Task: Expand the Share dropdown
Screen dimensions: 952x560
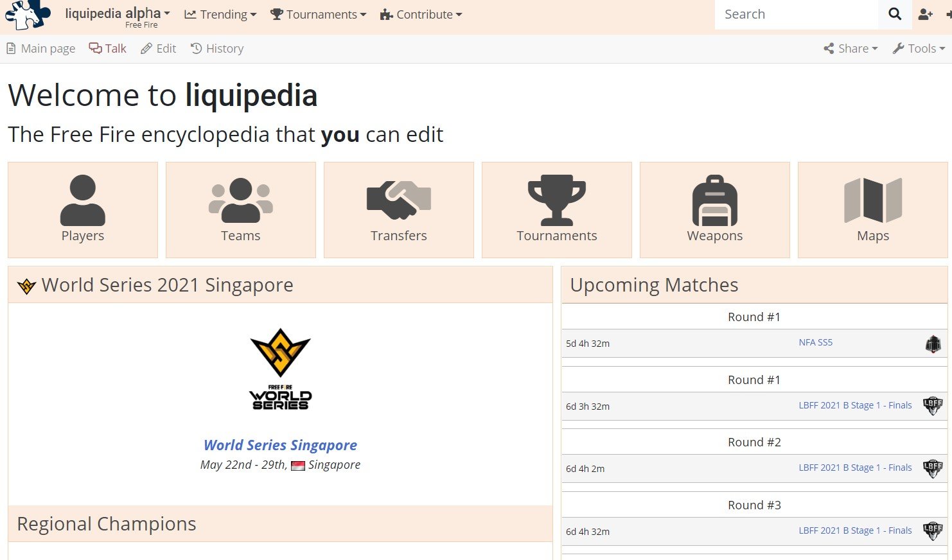Action: tap(851, 48)
